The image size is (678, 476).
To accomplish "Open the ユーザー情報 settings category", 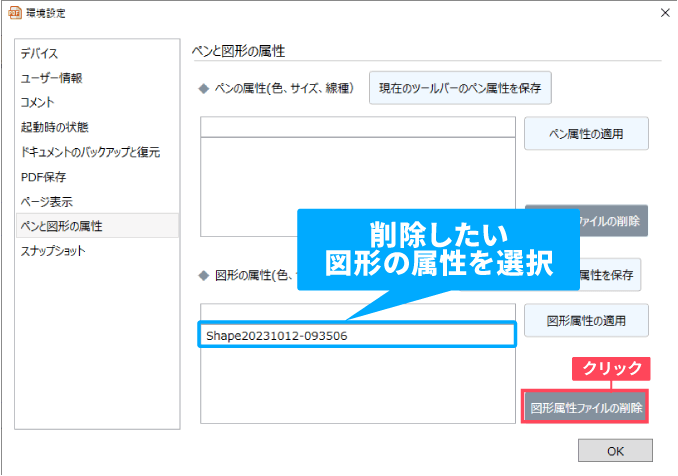I will [x=51, y=77].
